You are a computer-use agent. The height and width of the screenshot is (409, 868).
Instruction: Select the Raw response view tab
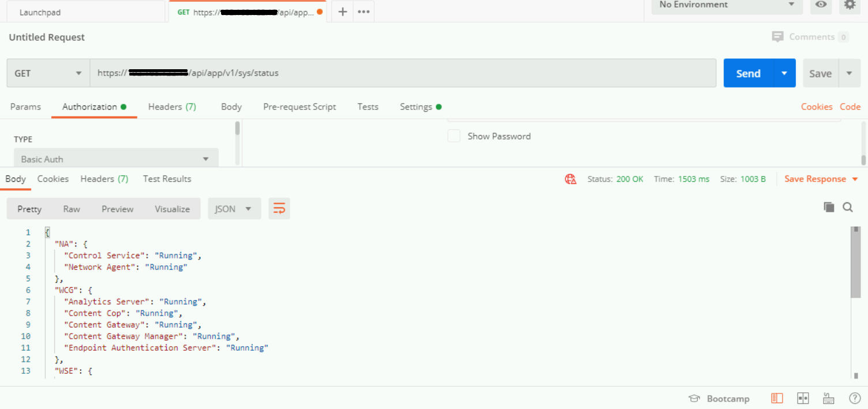click(x=72, y=208)
